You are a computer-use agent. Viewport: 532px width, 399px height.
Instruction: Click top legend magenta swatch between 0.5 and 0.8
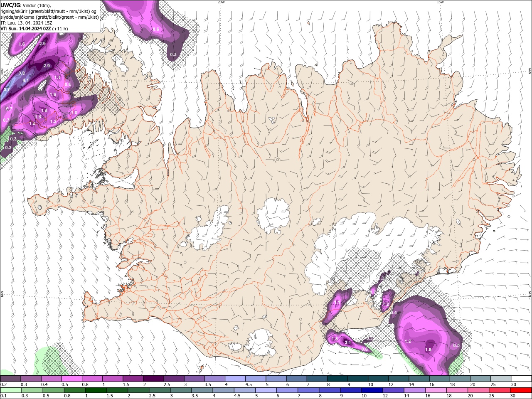tap(71, 379)
